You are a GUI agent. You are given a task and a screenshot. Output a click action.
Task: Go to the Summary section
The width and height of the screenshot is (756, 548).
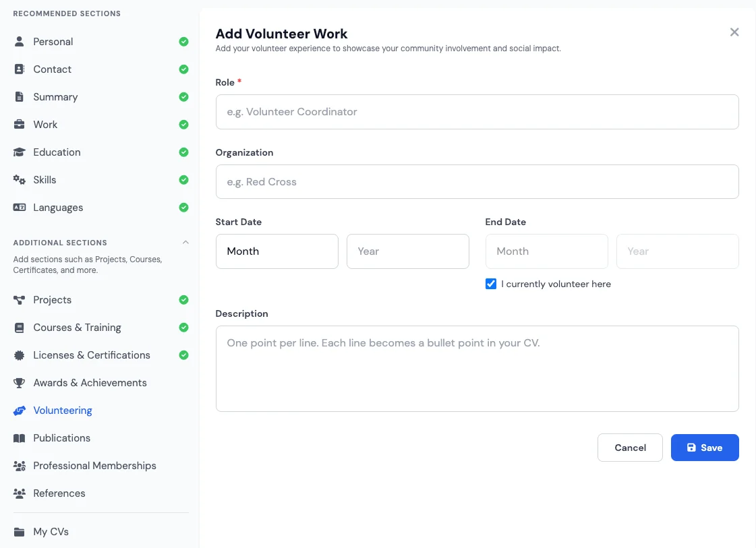coord(100,97)
